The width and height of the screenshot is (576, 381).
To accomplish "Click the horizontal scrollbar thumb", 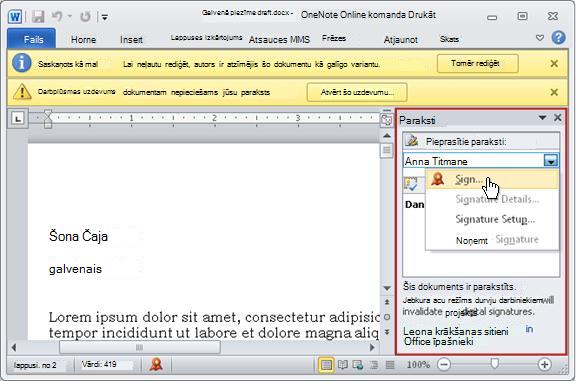I will click(x=140, y=347).
